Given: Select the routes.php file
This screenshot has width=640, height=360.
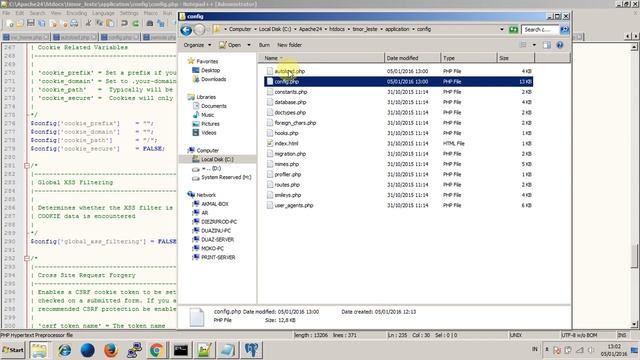Looking at the screenshot, I should click(287, 184).
